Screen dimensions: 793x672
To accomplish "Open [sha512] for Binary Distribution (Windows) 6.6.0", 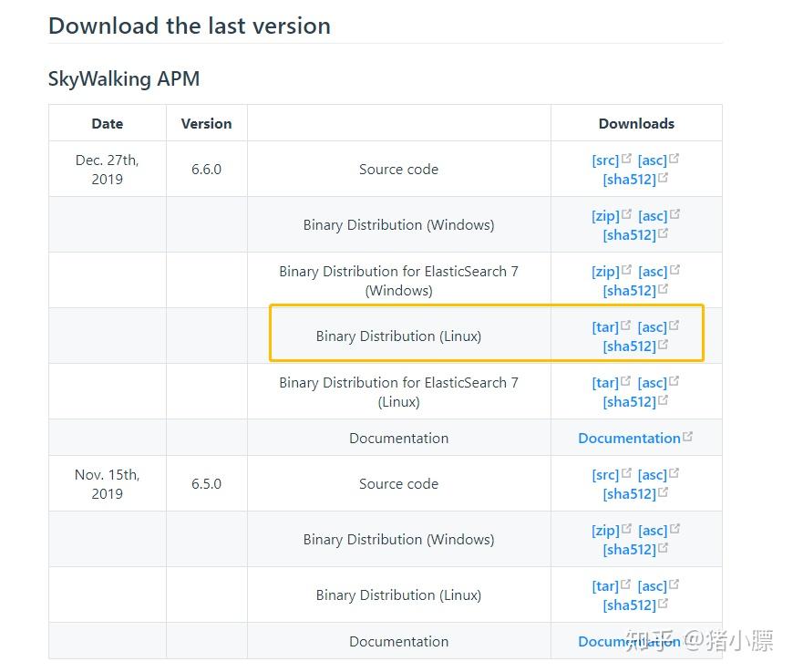I will coord(630,234).
